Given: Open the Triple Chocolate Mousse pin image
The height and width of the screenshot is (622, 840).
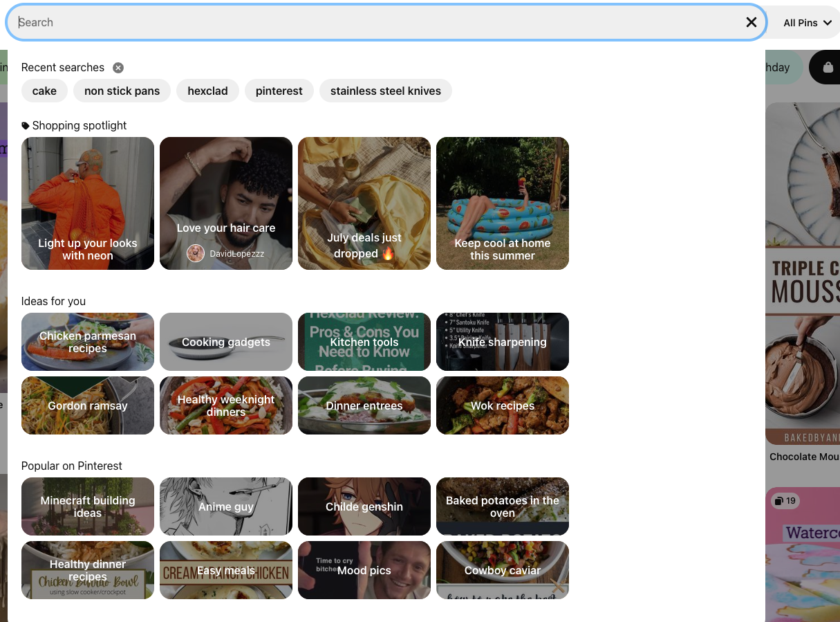Looking at the screenshot, I should coord(803,273).
